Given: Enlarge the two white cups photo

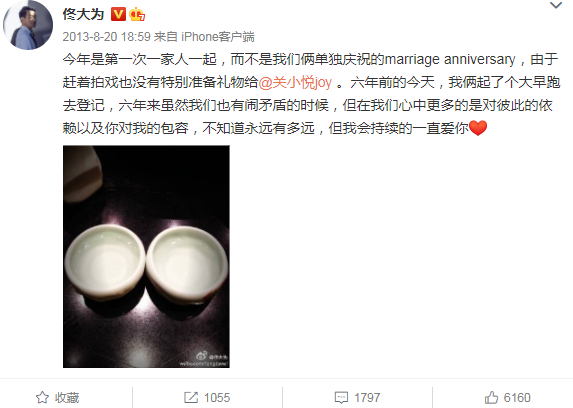Looking at the screenshot, I should [146, 256].
